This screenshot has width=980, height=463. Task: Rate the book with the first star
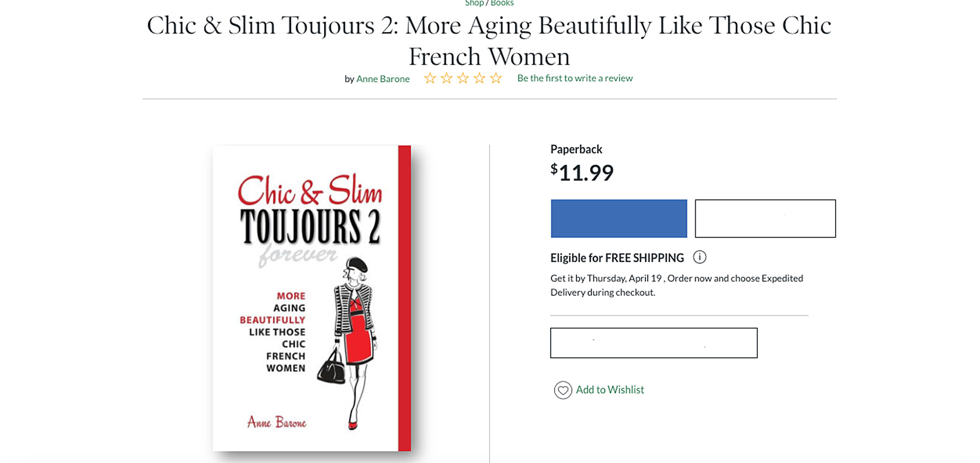(x=430, y=78)
